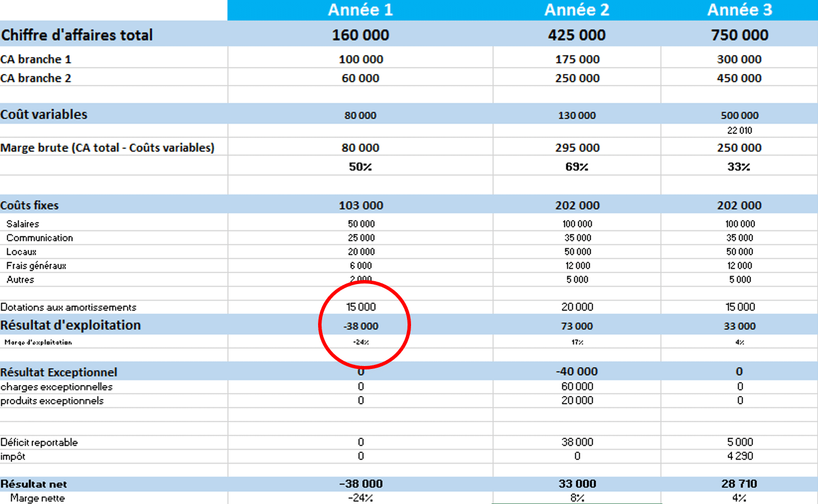
Task: Select gross margin percentage 33%
Action: pyautogui.click(x=739, y=167)
